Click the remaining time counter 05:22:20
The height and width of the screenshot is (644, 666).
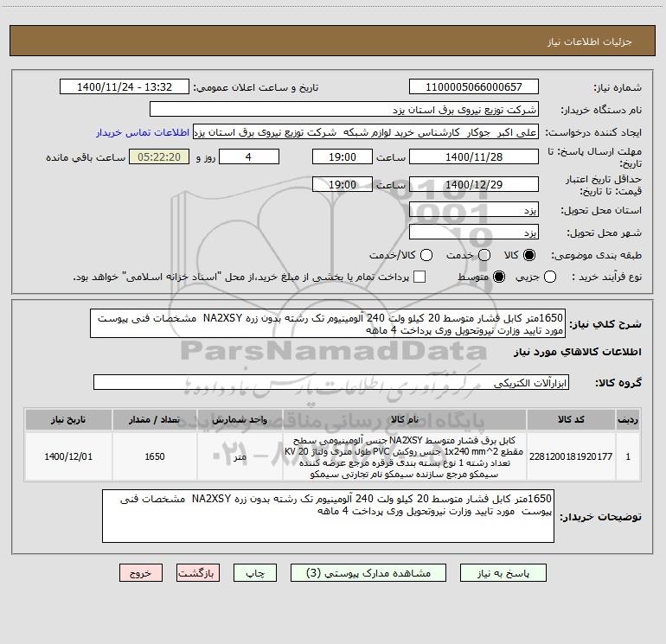(x=159, y=156)
